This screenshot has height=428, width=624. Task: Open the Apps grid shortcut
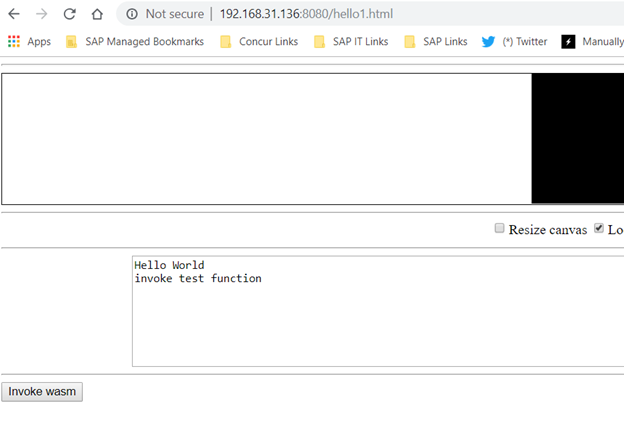(29, 41)
